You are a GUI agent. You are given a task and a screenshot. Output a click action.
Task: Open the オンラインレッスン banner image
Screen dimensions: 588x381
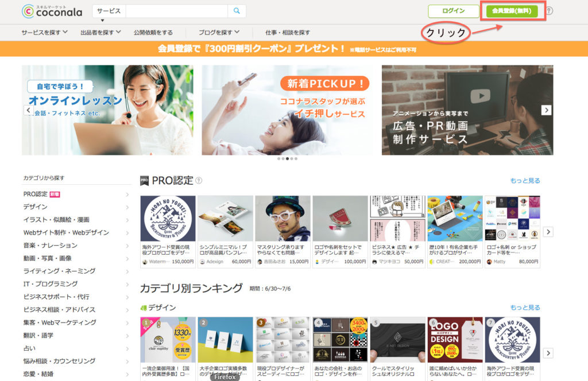tap(107, 110)
